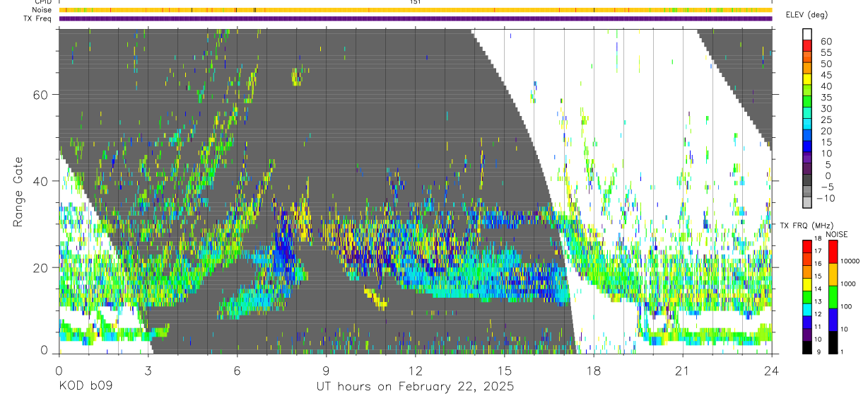Click the yellow segment of the NOISE colorbar

pos(833,274)
